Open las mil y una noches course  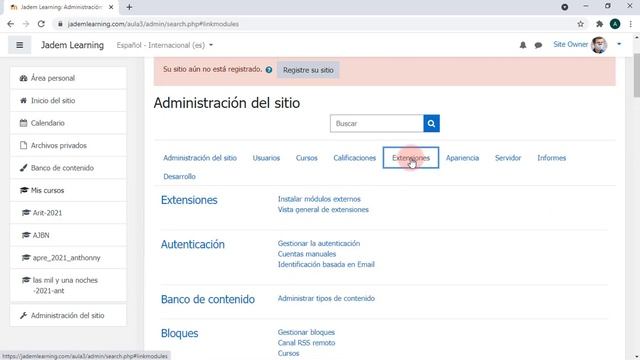[x=68, y=285]
